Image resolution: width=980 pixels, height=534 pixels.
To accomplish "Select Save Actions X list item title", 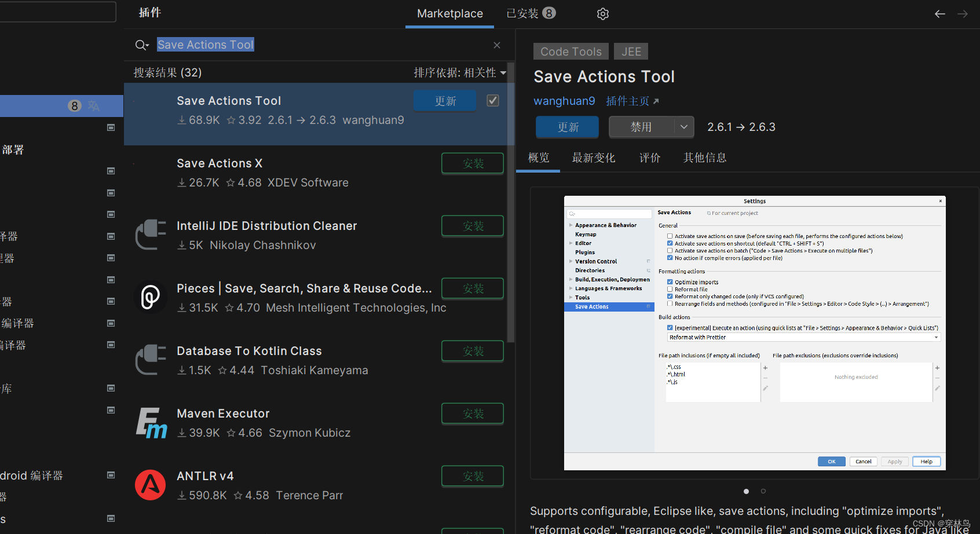I will click(x=220, y=163).
